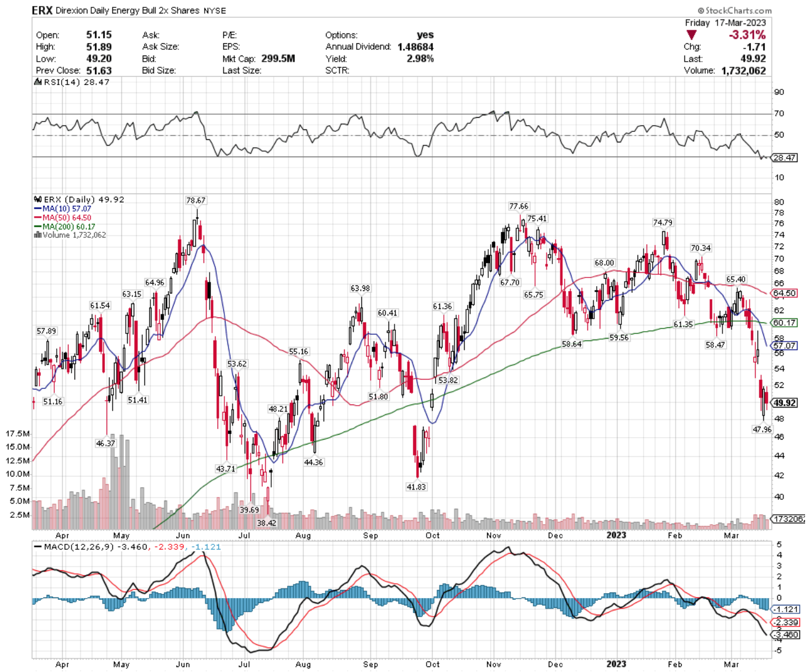The image size is (810, 672).
Task: Select the -3.31% percent change value
Action: pyautogui.click(x=747, y=35)
